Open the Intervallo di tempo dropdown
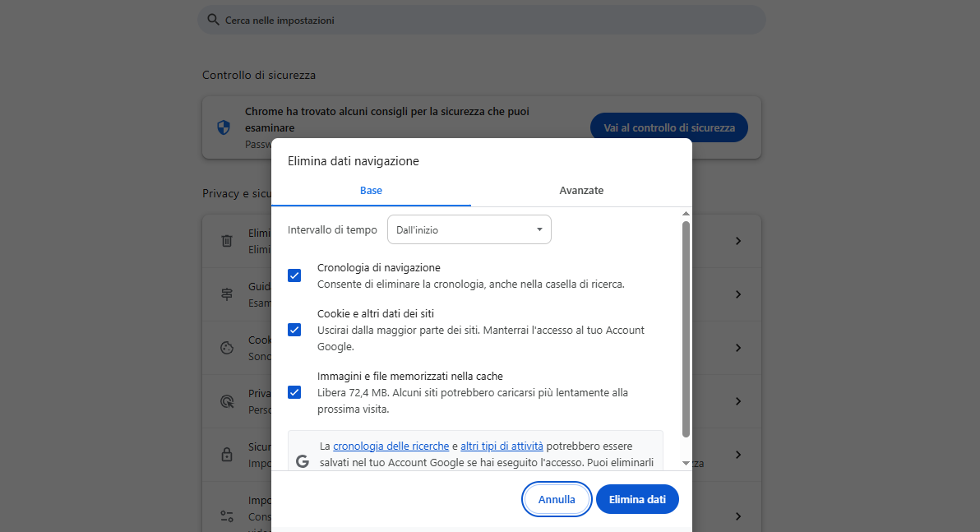Viewport: 980px width, 532px height. [x=469, y=230]
